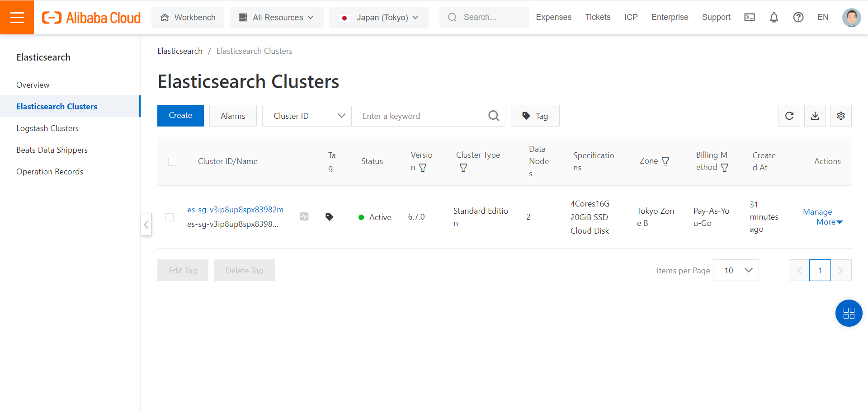The height and width of the screenshot is (413, 868).
Task: Open Beats Data Shippers in sidebar
Action: [x=70, y=150]
